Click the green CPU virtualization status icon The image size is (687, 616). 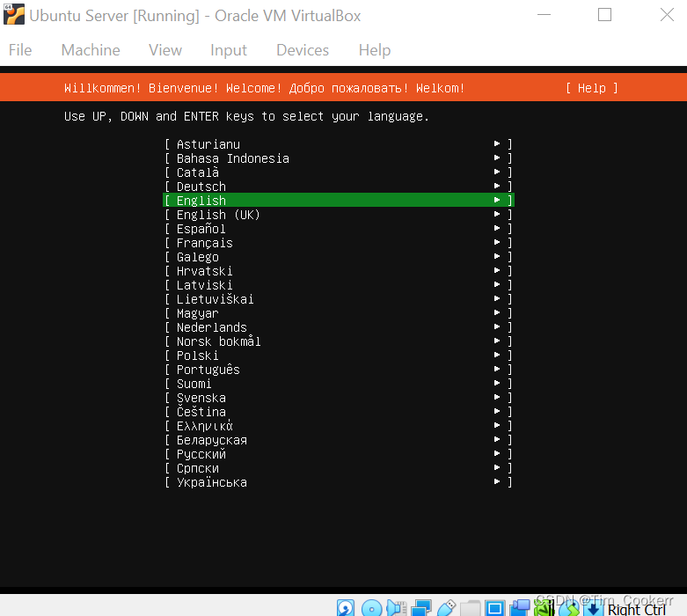click(x=544, y=608)
